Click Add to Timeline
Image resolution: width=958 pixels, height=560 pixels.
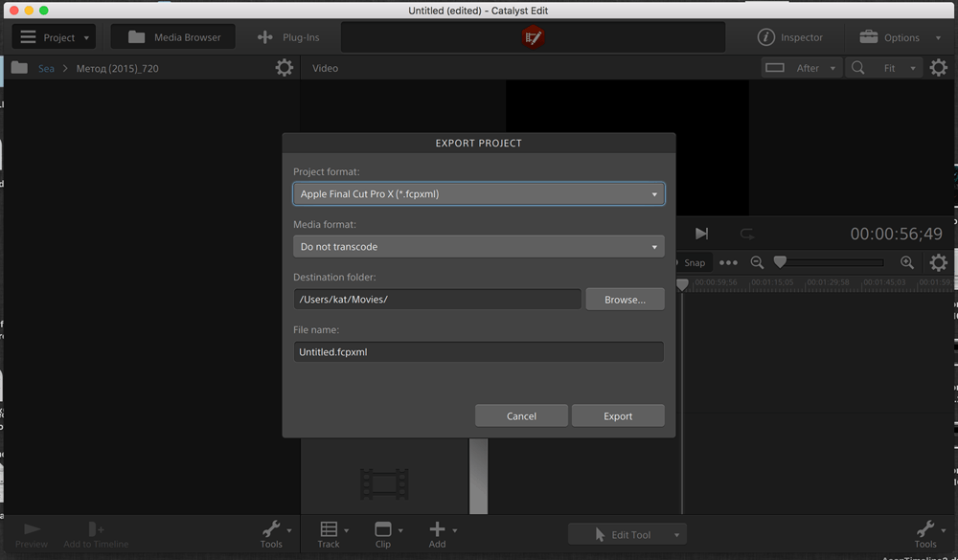click(x=96, y=535)
